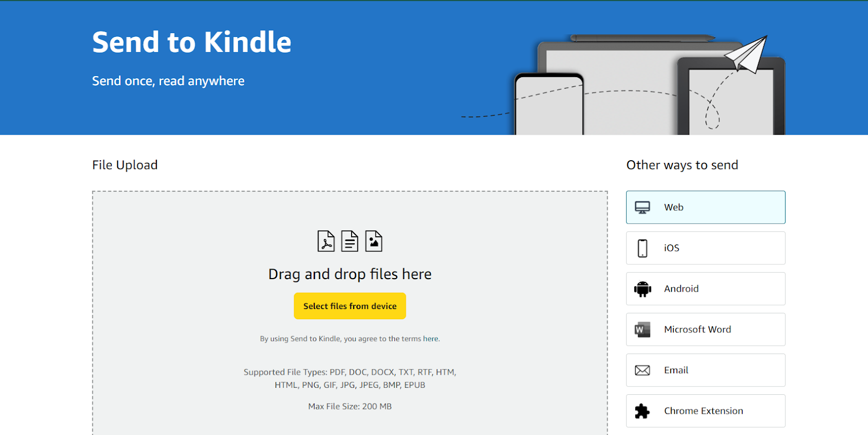This screenshot has height=435, width=868.
Task: Click the puzzle piece Chrome Extension icon
Action: pyautogui.click(x=642, y=411)
